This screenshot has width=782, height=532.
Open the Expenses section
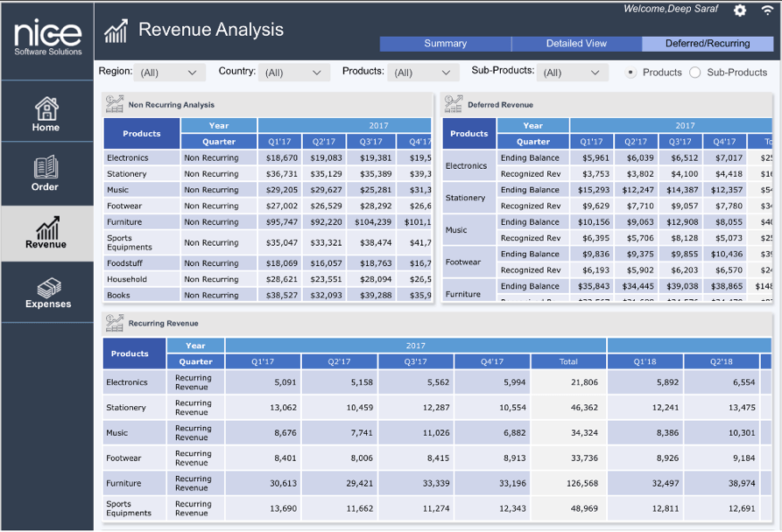(x=48, y=293)
